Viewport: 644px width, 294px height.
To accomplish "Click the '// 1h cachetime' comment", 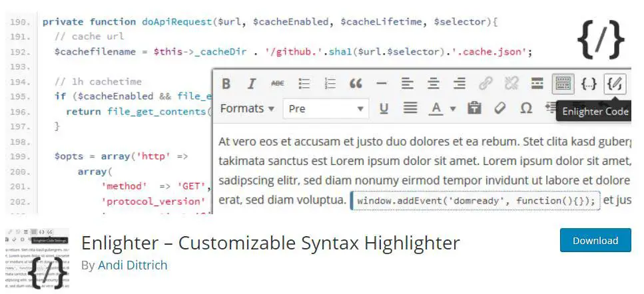I will 98,82.
